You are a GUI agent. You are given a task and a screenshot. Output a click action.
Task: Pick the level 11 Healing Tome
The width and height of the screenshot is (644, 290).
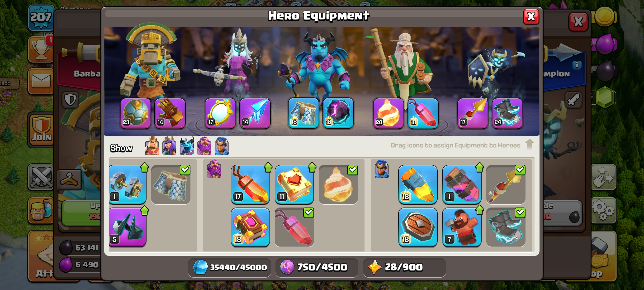pos(294,184)
